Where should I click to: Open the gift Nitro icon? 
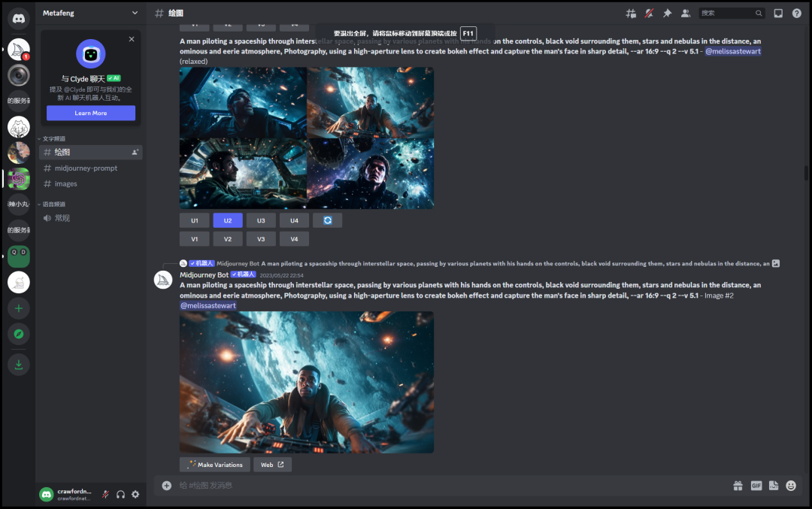tap(738, 485)
